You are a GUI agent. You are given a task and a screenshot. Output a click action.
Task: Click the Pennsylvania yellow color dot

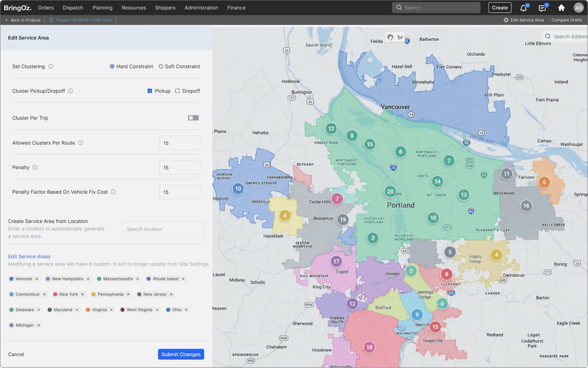pos(93,294)
